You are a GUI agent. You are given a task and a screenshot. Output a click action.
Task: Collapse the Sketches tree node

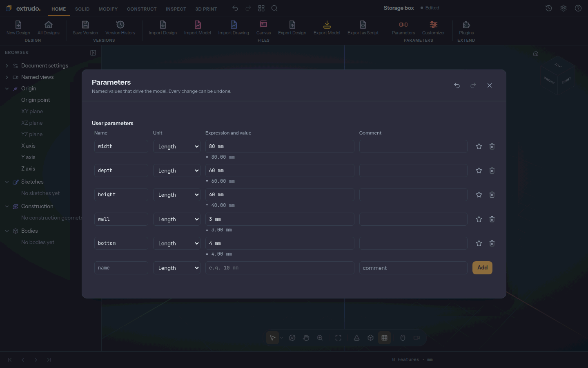(x=7, y=182)
